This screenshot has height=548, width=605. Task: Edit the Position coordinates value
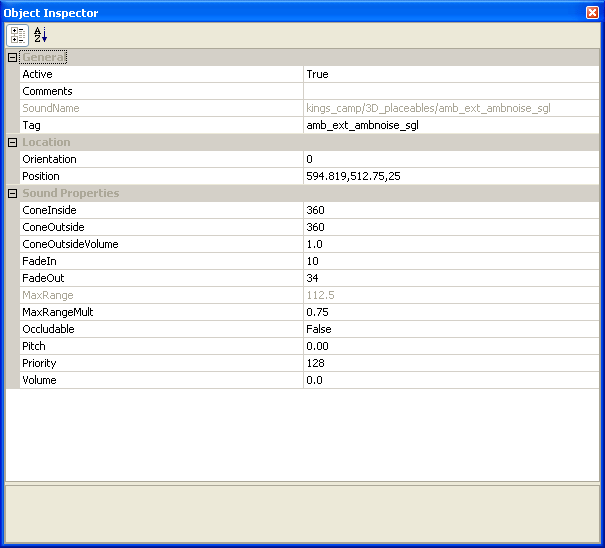click(451, 177)
